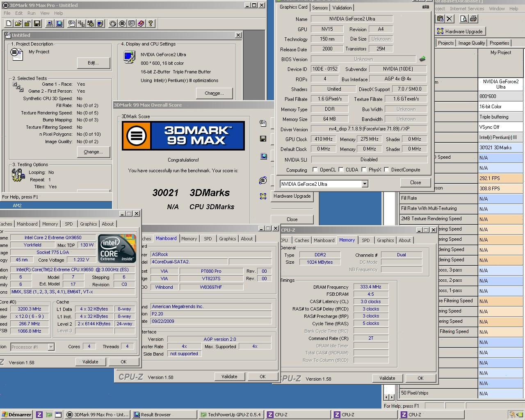Image resolution: width=525 pixels, height=420 pixels.
Task: Click the Démarrer start button
Action: pos(16,415)
